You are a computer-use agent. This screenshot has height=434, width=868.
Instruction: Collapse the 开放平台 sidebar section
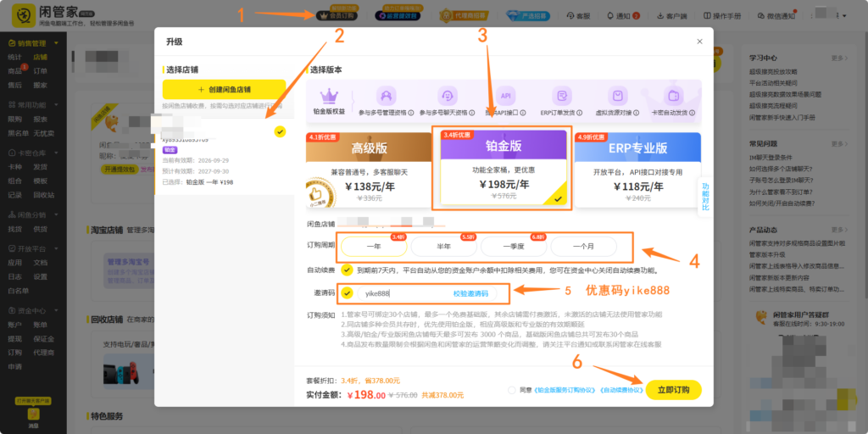click(x=56, y=248)
